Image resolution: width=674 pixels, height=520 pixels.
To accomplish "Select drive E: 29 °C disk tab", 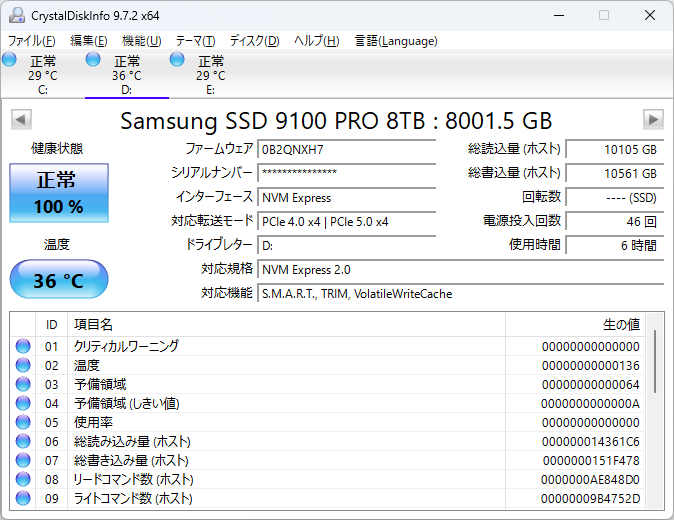I will tap(211, 75).
